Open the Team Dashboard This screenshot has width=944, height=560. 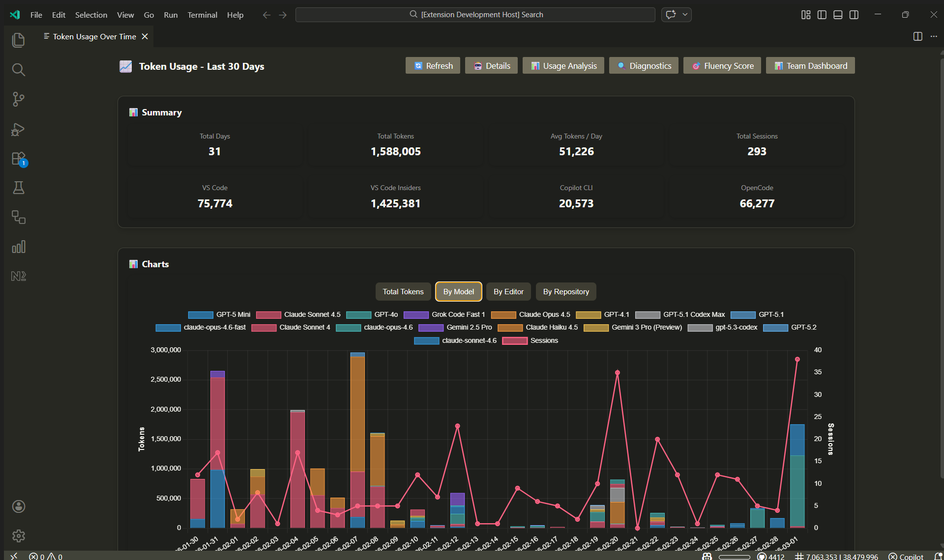coord(810,65)
